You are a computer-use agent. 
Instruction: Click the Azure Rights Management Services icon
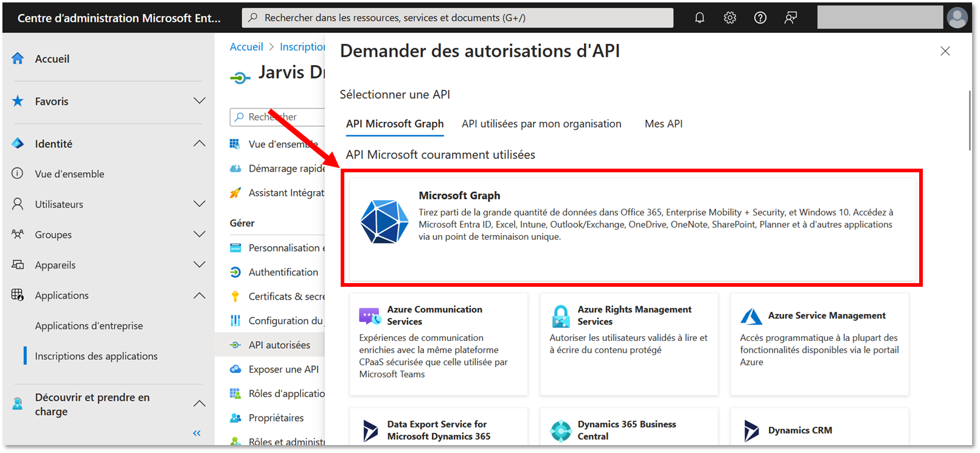click(x=560, y=316)
